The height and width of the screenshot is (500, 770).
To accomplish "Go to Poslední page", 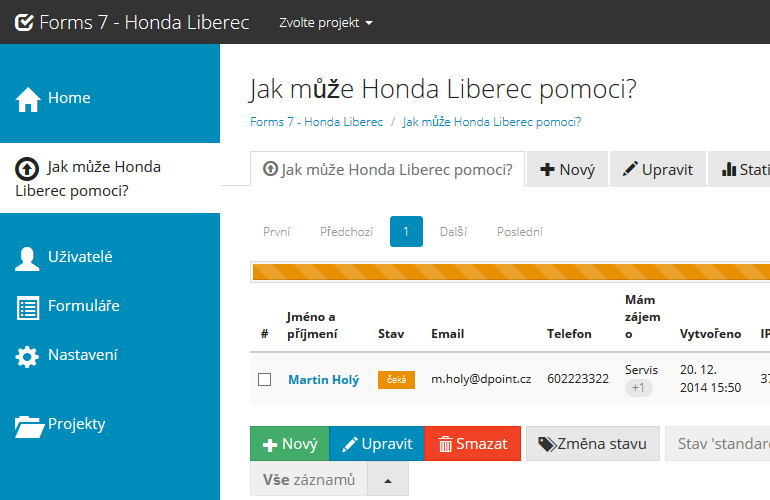I will [x=520, y=231].
